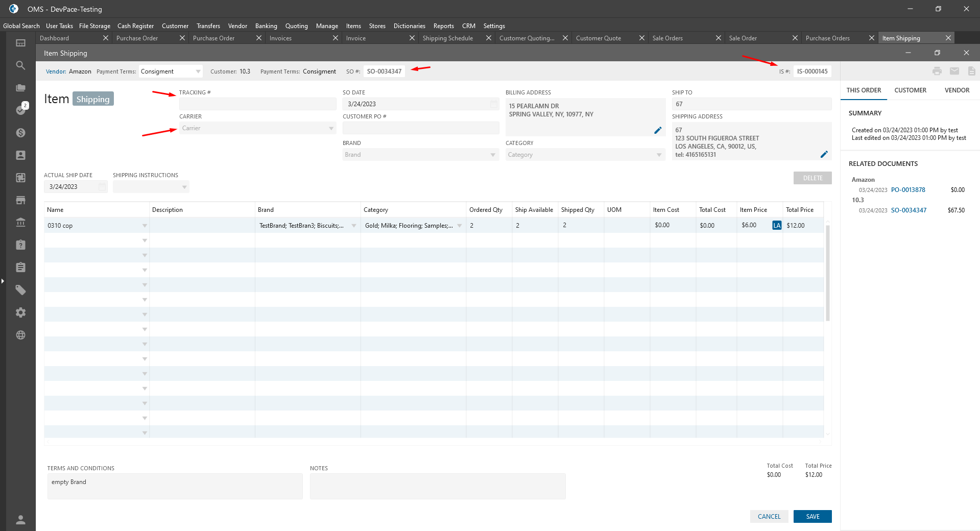The height and width of the screenshot is (531, 980).
Task: Switch to the CUSTOMER side panel tab
Action: pyautogui.click(x=910, y=90)
